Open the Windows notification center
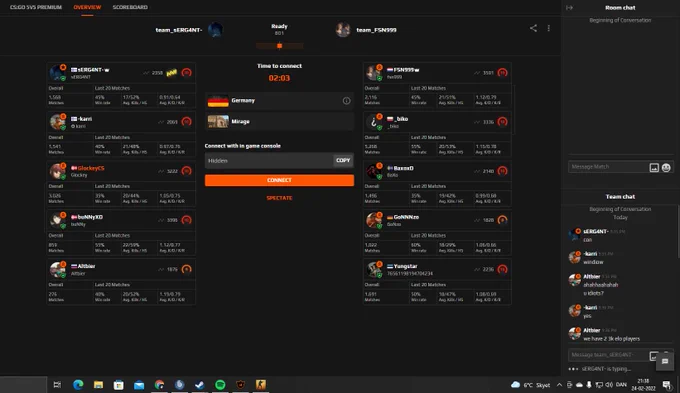This screenshot has height=393, width=680. pyautogui.click(x=667, y=385)
